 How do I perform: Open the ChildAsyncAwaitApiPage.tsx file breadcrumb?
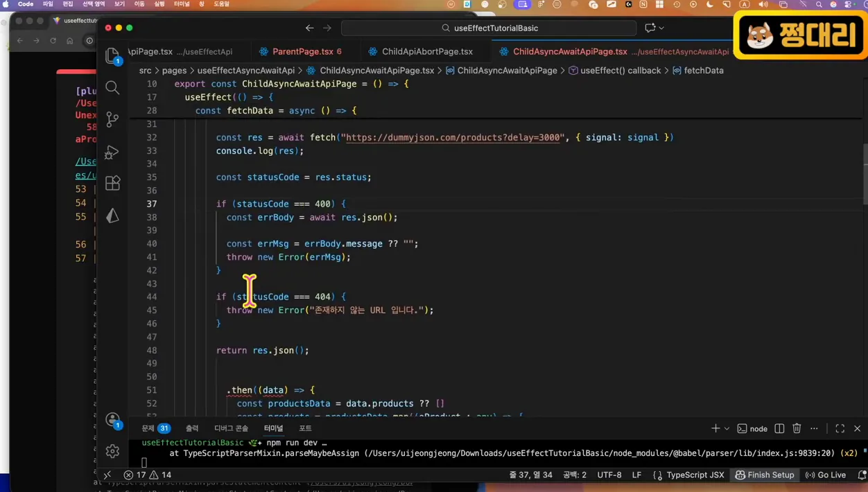tap(370, 70)
